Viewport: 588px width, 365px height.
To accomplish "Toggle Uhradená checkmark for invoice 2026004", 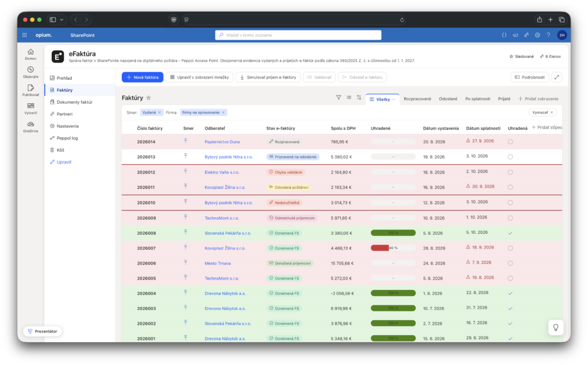I will [510, 293].
